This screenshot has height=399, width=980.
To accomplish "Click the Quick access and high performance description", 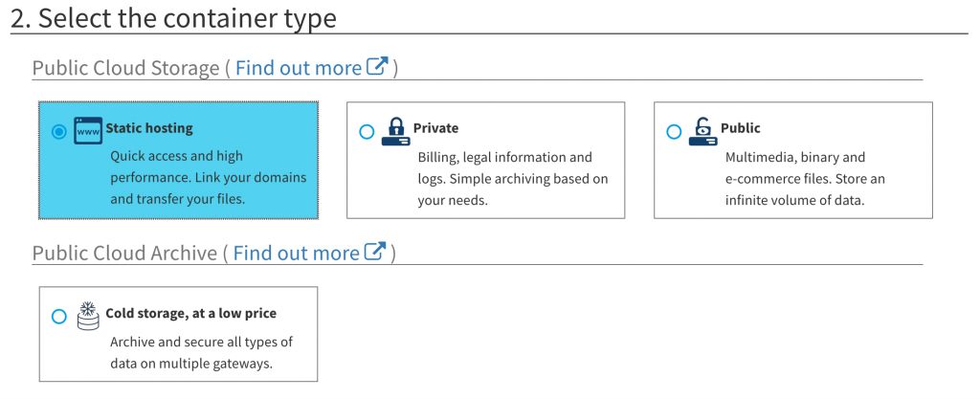I will click(209, 177).
